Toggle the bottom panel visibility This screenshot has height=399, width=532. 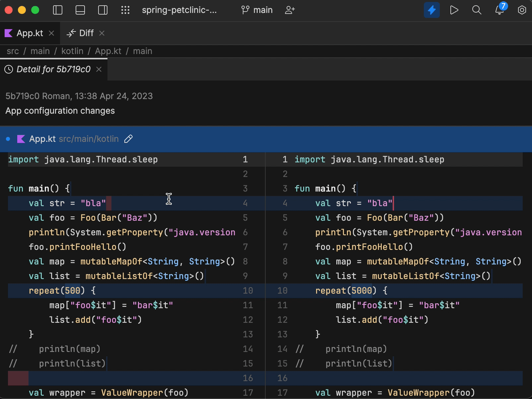coord(80,10)
